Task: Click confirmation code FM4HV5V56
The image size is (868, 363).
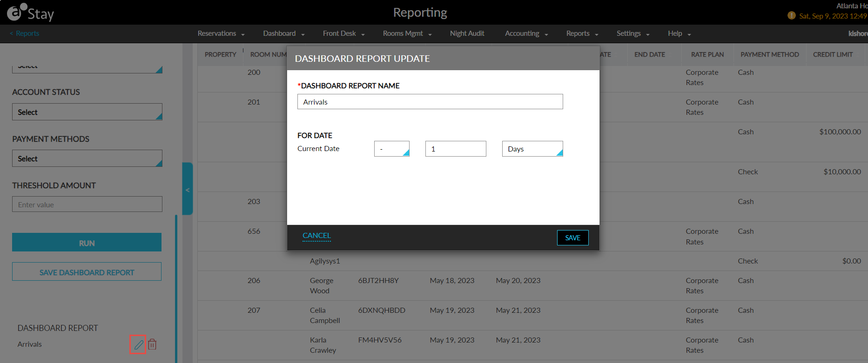Action: 380,340
